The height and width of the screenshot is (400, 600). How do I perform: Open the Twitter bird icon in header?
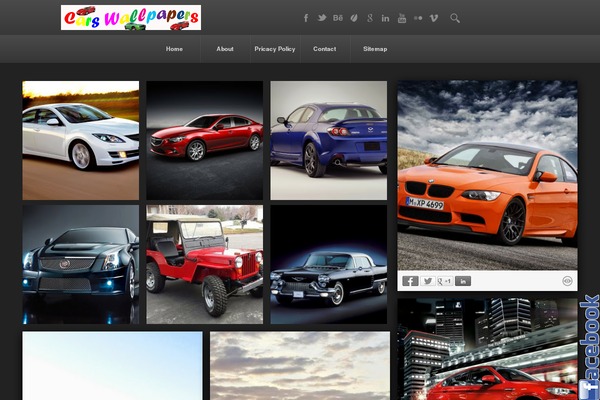(x=321, y=18)
